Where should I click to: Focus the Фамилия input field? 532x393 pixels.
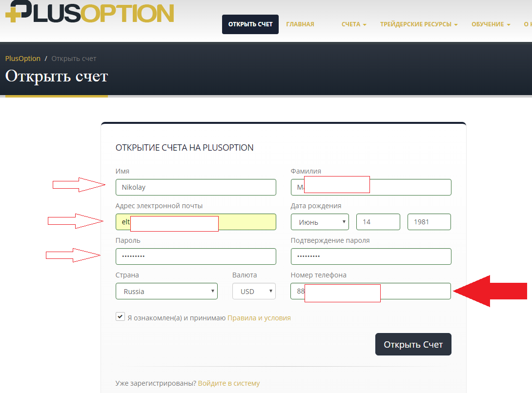pos(371,187)
